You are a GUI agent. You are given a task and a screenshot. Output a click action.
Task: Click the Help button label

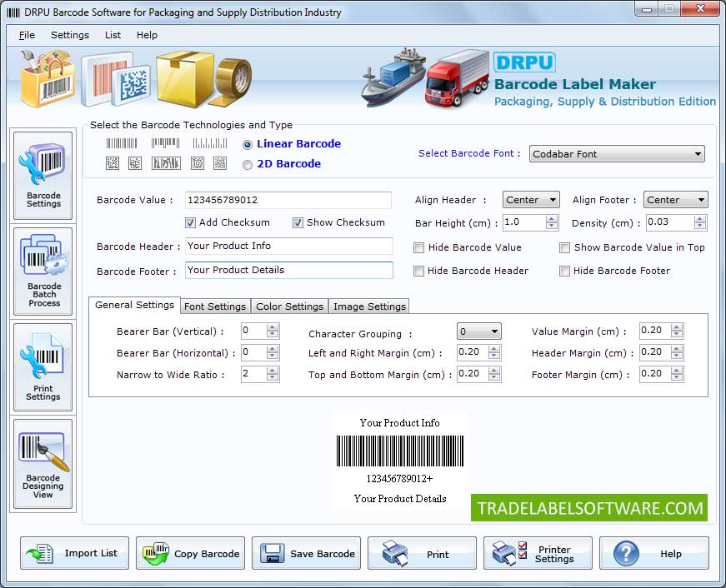670,554
